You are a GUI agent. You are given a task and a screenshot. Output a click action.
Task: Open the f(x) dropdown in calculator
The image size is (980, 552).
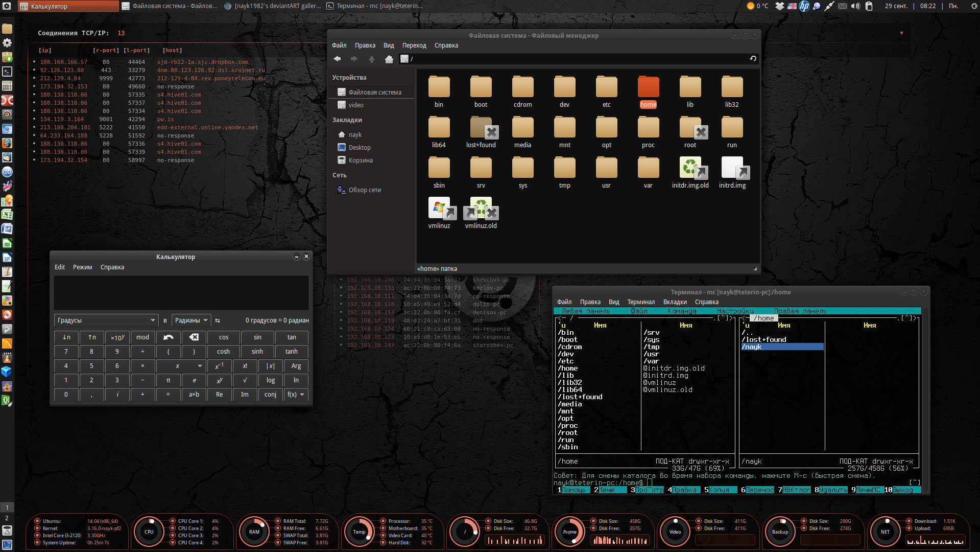(x=296, y=394)
